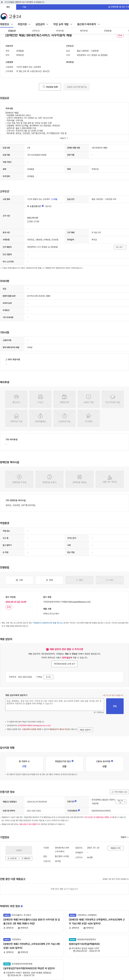Open the 직업 능력 개발 menu
Viewport: 129px width, 980px height.
pyautogui.click(x=63, y=24)
